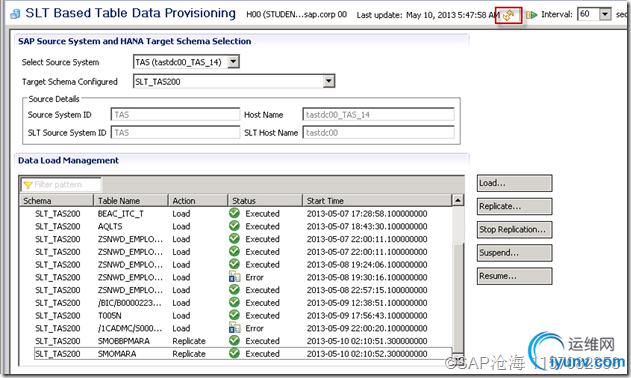Click the Replicate... button
This screenshot has height=378, width=631.
pos(514,207)
